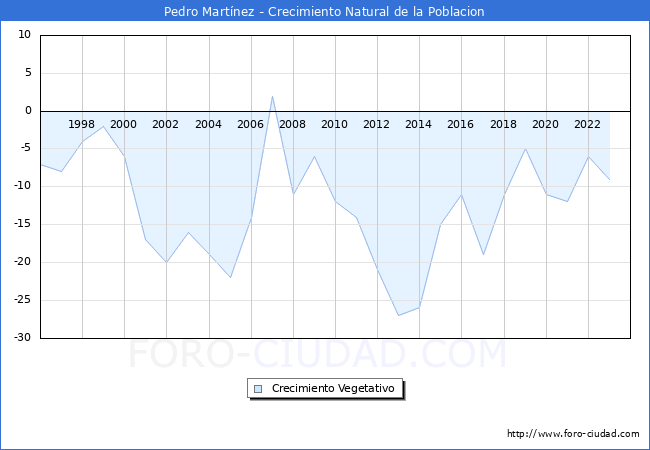Select the 1998 year label
Screen dimensions: 650x450
81,124
